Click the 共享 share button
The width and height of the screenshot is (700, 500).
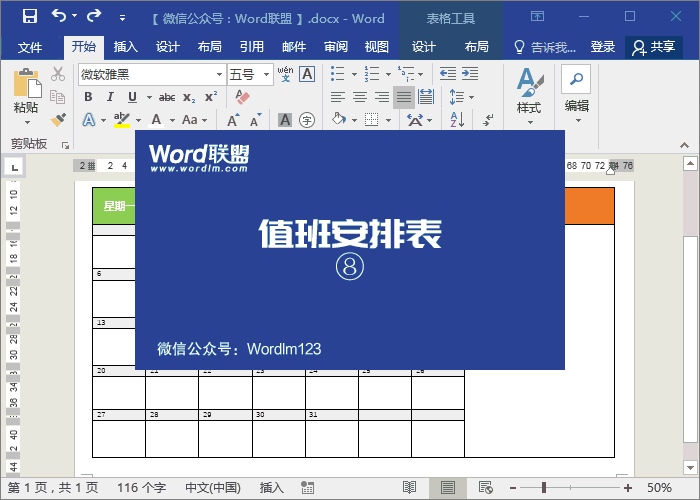(x=654, y=47)
